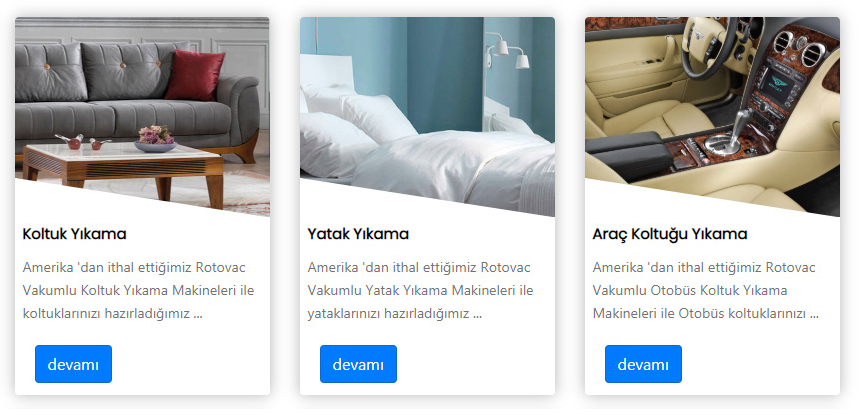Click the wooden coffee table in sofa image
This screenshot has width=859, height=415.
(123, 170)
